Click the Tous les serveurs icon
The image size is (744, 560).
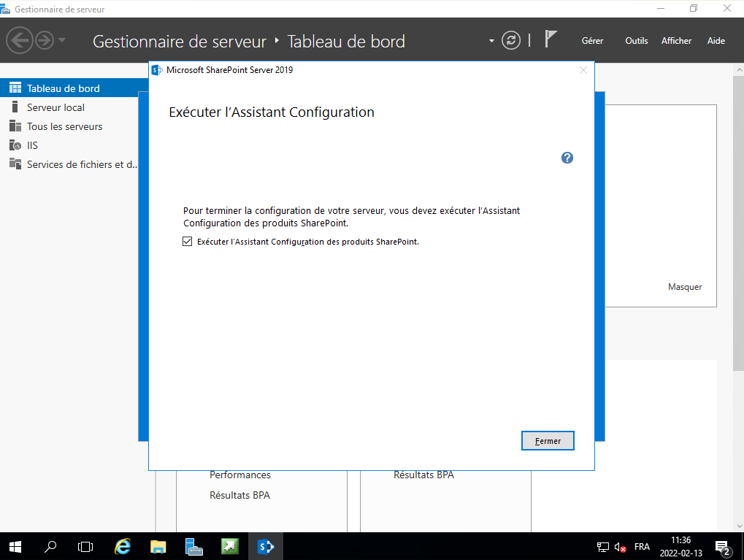(15, 126)
